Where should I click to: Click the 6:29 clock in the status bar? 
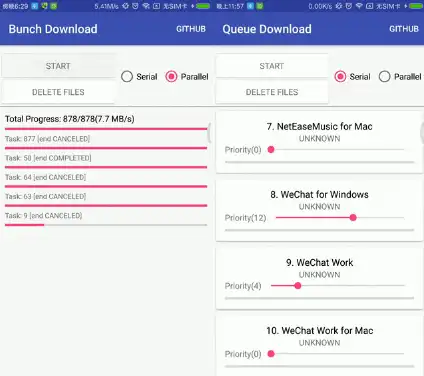click(15, 6)
